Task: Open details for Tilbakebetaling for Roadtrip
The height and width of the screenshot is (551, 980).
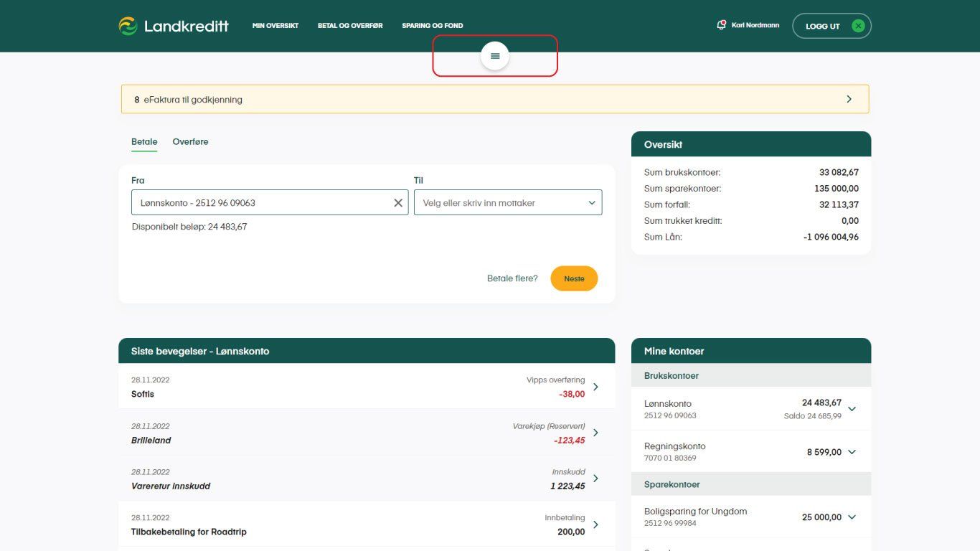Action: 595,524
